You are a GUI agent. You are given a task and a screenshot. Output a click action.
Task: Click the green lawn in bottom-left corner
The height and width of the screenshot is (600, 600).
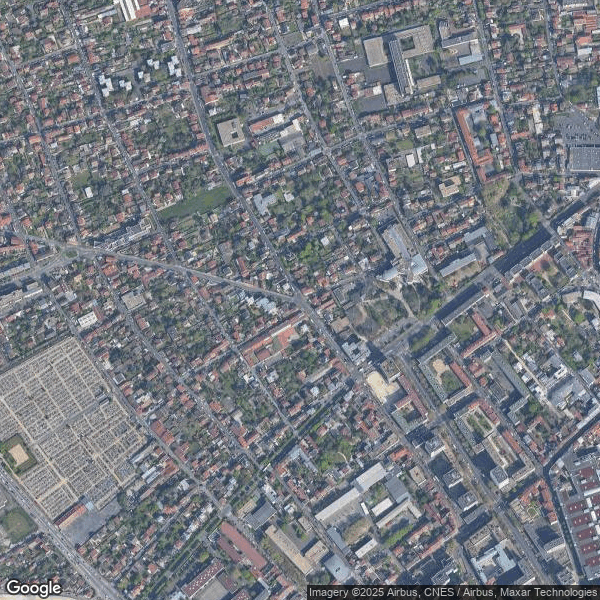coord(15,523)
